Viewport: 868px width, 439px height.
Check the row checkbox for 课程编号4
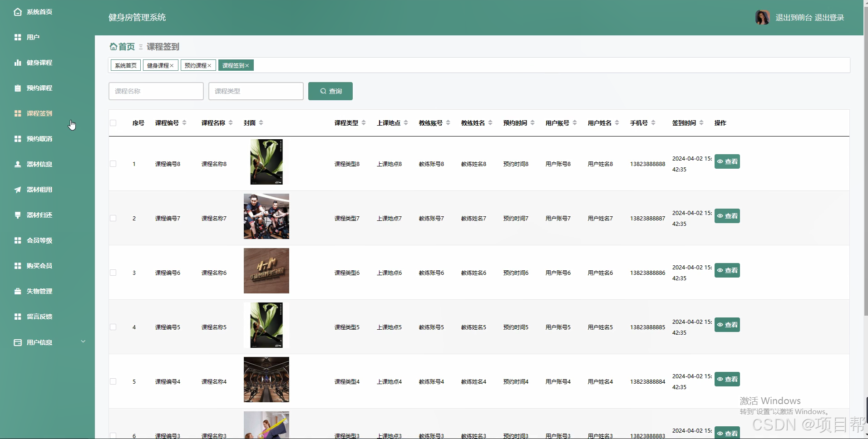click(x=113, y=381)
